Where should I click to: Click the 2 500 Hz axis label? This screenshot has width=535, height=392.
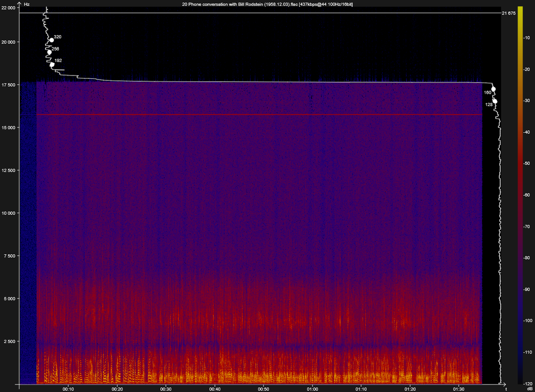click(9, 342)
